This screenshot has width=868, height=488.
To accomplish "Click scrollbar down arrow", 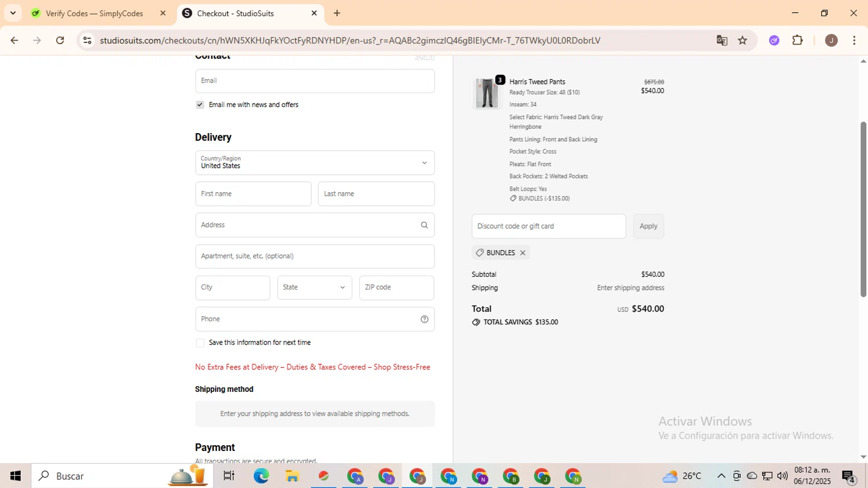I will [x=863, y=457].
